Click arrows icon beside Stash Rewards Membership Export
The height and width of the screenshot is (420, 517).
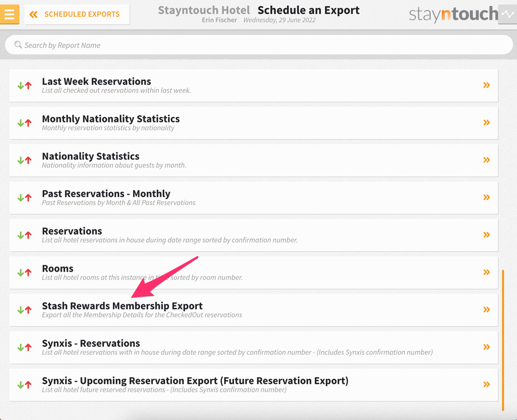(x=24, y=310)
